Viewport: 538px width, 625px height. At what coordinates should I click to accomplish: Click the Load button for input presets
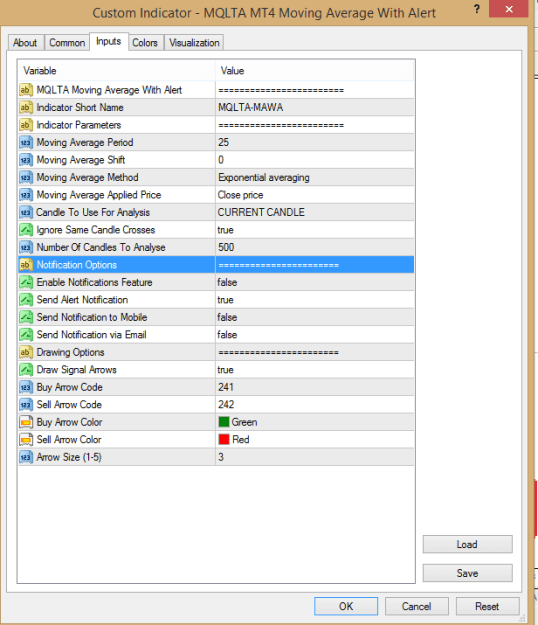tap(467, 544)
